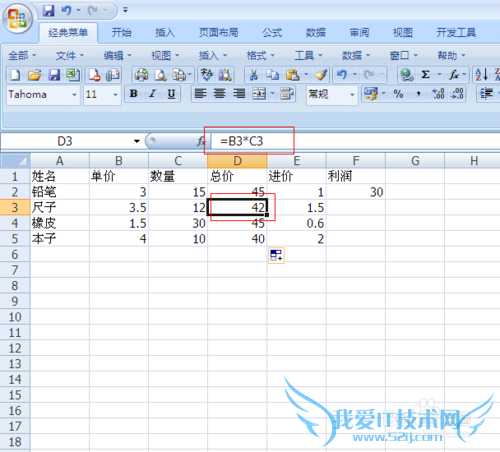Apply comma style
Image resolution: width=500 pixels, height=452 pixels.
pos(418,94)
